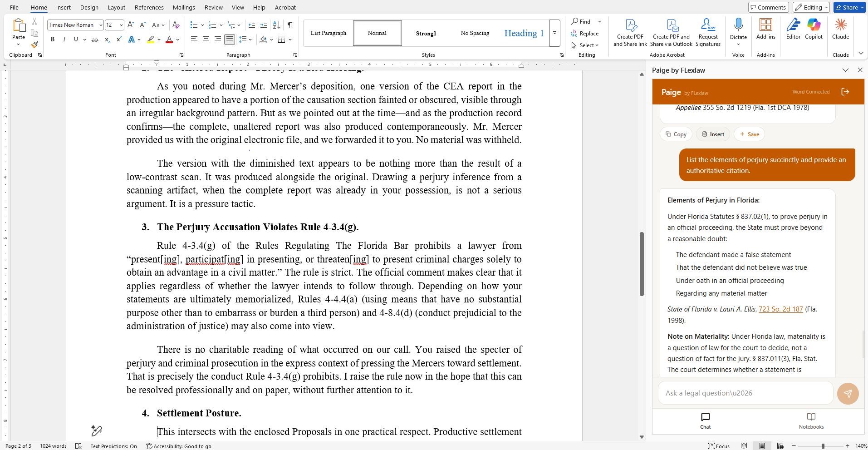Expand the Styles gallery
Screen dimensions: 868x450
coord(554,33)
